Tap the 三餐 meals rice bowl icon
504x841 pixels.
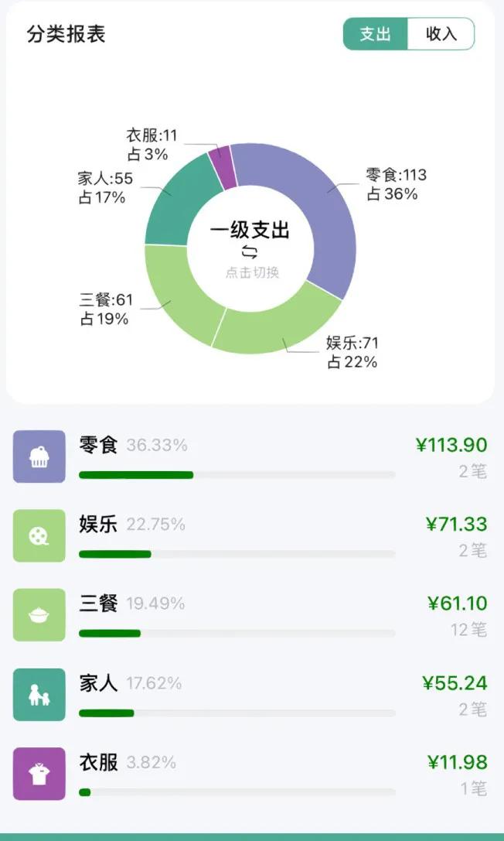tap(39, 611)
